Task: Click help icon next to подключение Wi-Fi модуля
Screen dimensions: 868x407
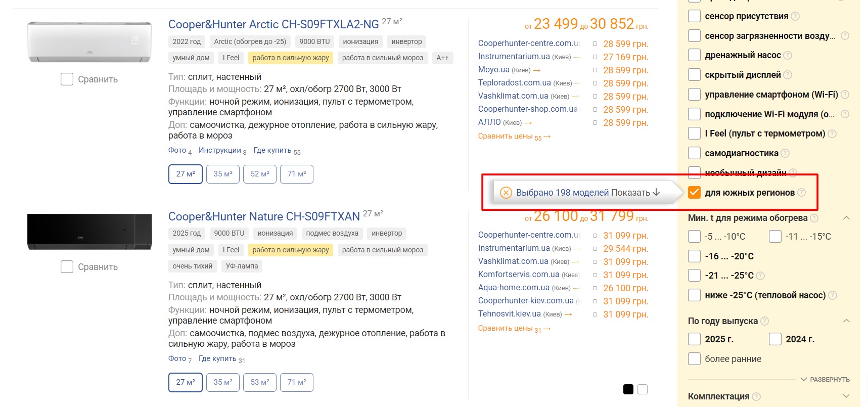Action: coord(845,114)
